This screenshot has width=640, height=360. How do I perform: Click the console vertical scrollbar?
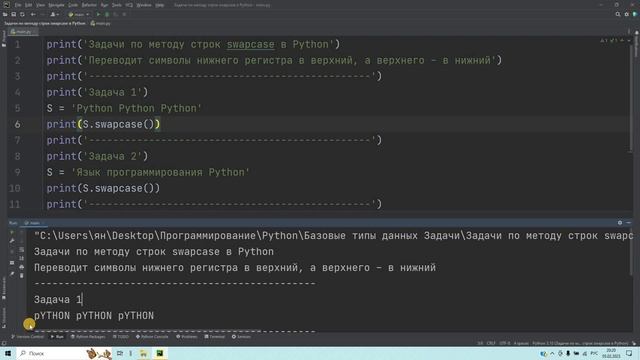click(631, 253)
